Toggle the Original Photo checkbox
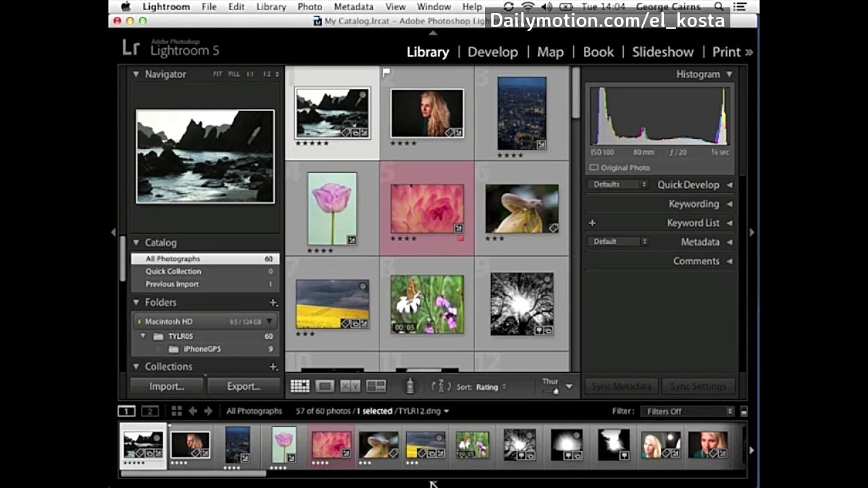This screenshot has height=488, width=868. click(594, 167)
